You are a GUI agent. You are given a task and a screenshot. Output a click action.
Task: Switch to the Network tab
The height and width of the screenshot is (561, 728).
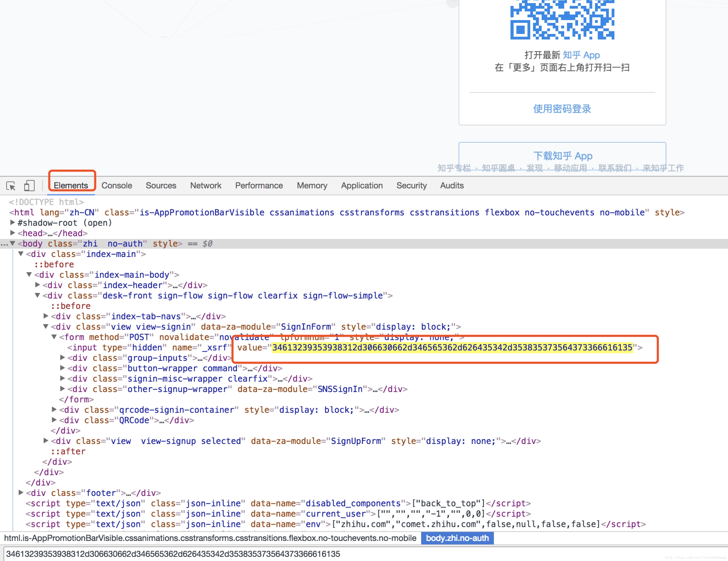pyautogui.click(x=206, y=186)
